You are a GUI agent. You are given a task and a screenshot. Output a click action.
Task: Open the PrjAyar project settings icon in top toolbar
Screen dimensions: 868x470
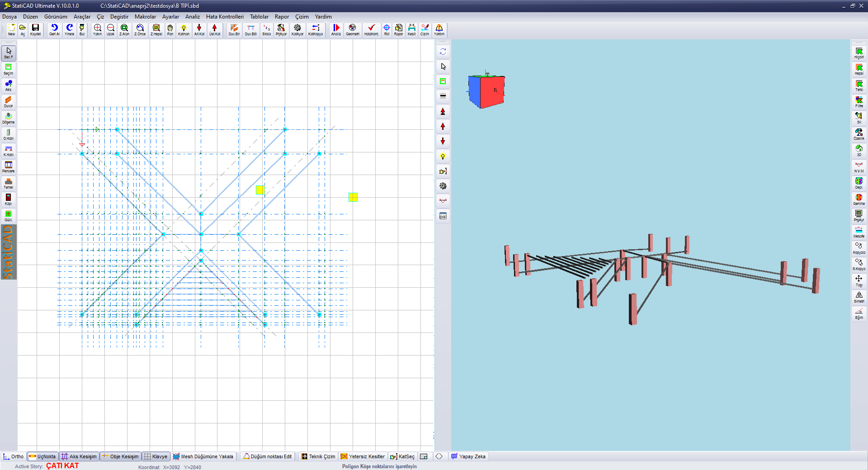point(281,30)
